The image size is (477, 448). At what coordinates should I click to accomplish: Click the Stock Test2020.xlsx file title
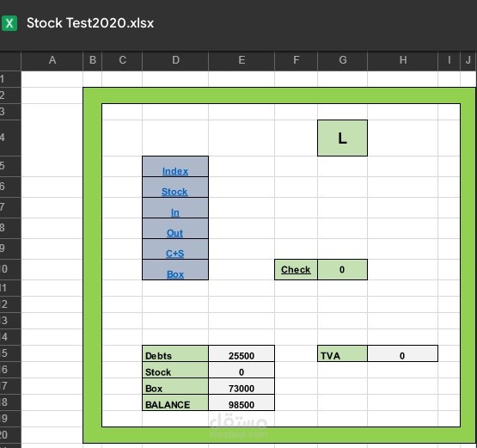pyautogui.click(x=90, y=23)
